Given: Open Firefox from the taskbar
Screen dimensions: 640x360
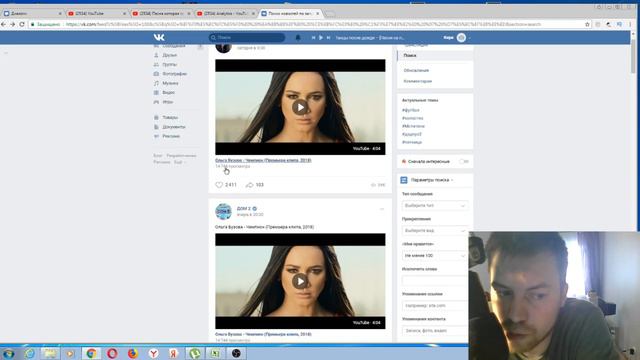Looking at the screenshot, I should 133,353.
